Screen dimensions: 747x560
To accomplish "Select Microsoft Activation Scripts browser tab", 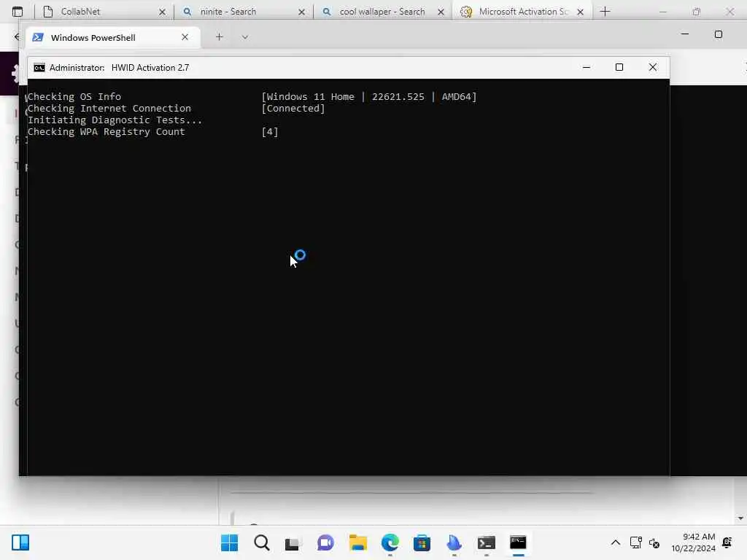I will (x=522, y=12).
